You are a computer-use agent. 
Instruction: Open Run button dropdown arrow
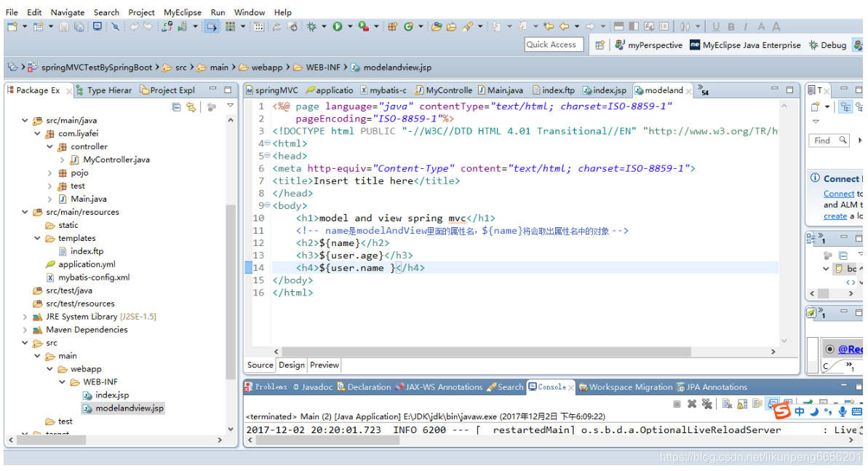click(350, 27)
